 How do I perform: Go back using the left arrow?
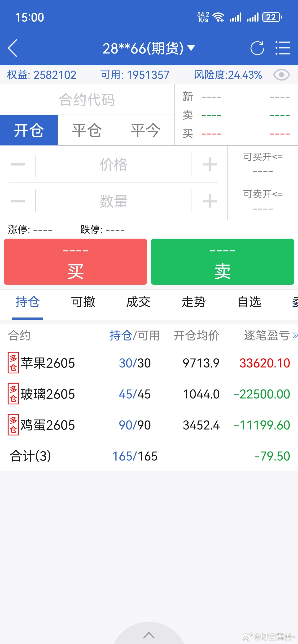click(13, 48)
